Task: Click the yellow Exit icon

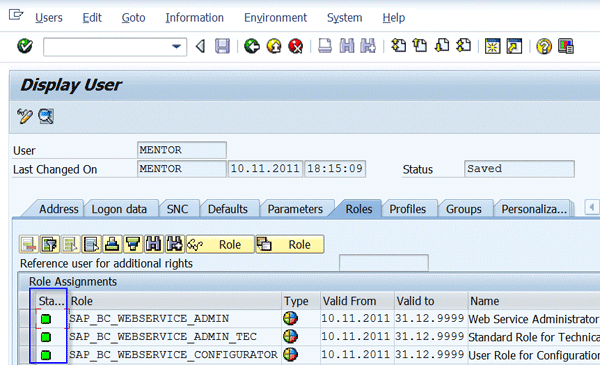Action: [274, 46]
